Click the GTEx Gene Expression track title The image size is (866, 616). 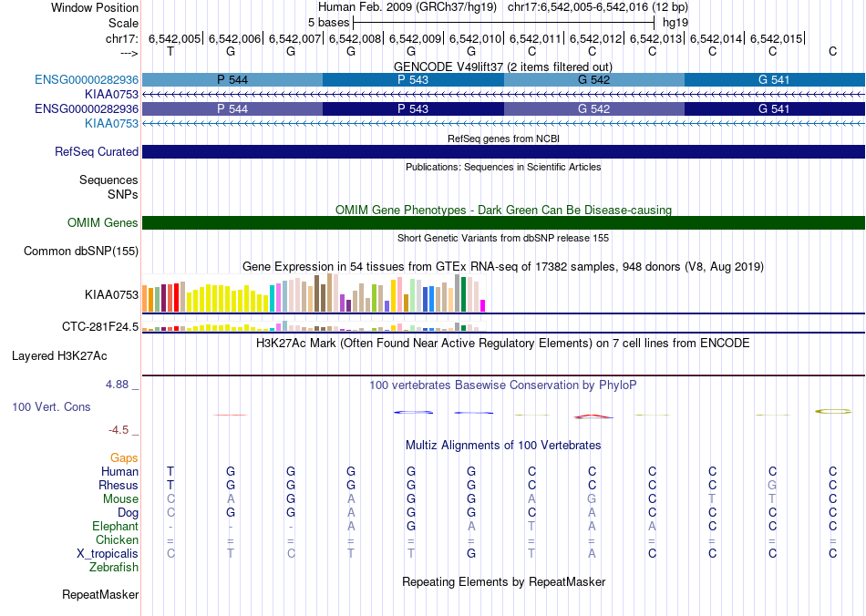tap(503, 267)
